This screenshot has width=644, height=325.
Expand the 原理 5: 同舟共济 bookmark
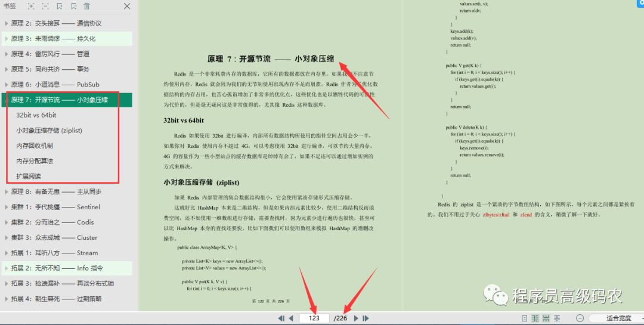coord(6,69)
